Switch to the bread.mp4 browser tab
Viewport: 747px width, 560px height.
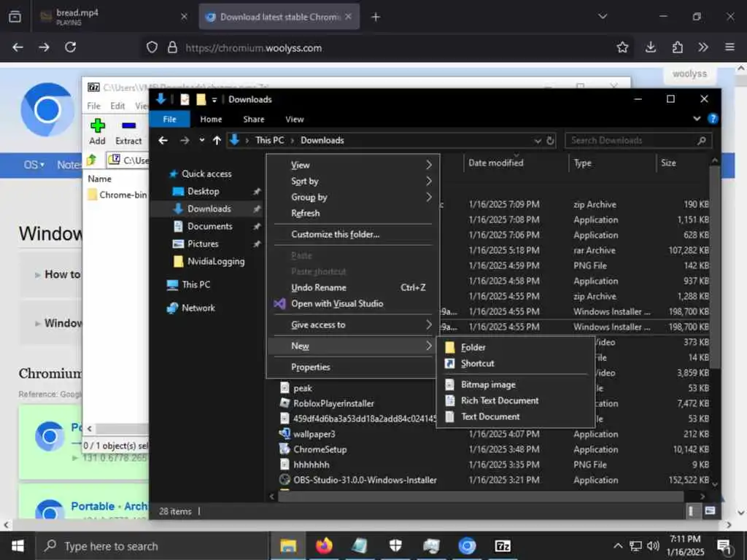coord(113,17)
